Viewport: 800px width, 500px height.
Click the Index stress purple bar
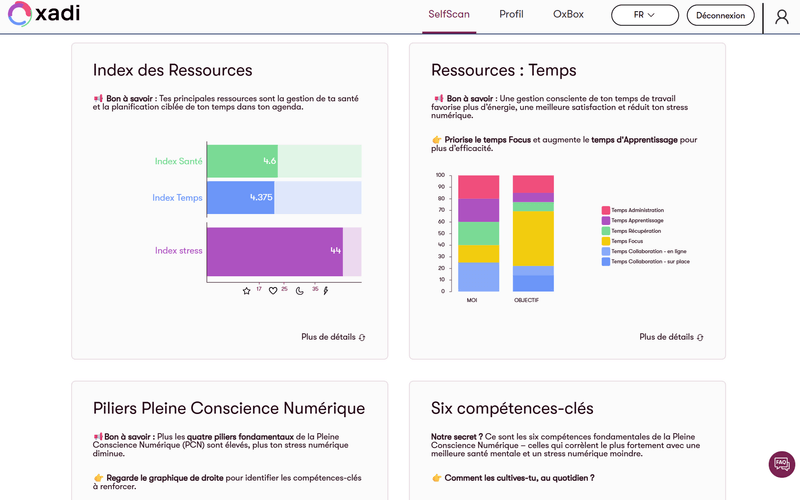[275, 250]
